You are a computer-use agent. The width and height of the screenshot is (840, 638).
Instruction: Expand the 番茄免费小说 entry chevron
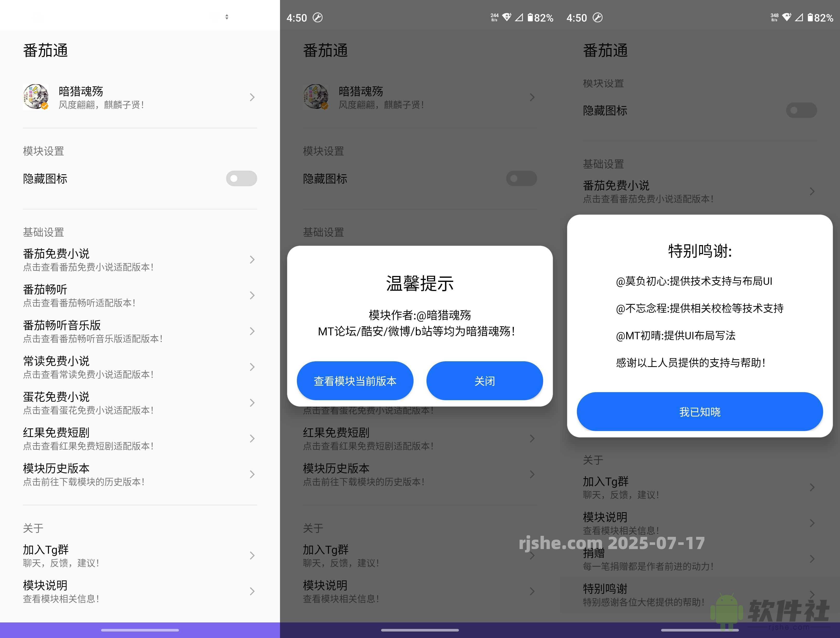252,260
